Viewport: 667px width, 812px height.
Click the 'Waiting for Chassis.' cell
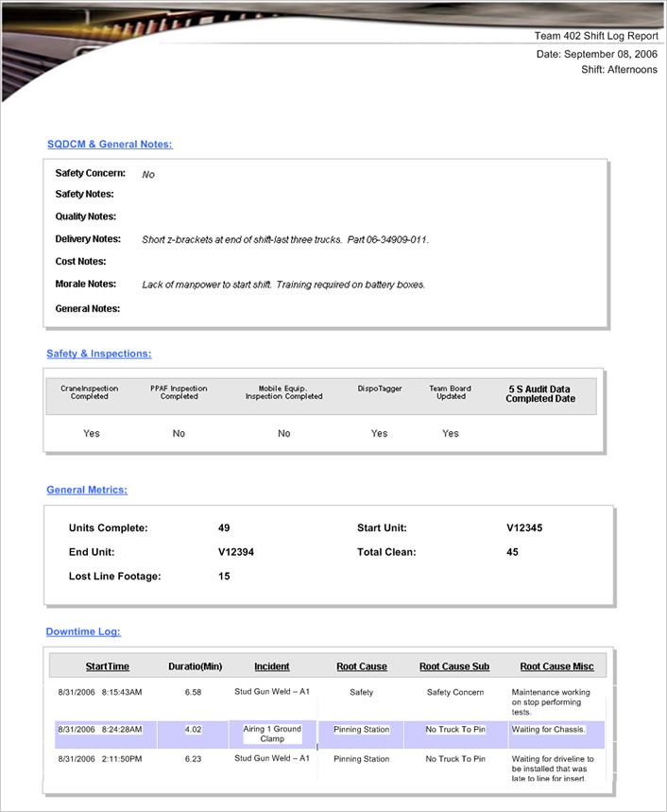[x=549, y=730]
